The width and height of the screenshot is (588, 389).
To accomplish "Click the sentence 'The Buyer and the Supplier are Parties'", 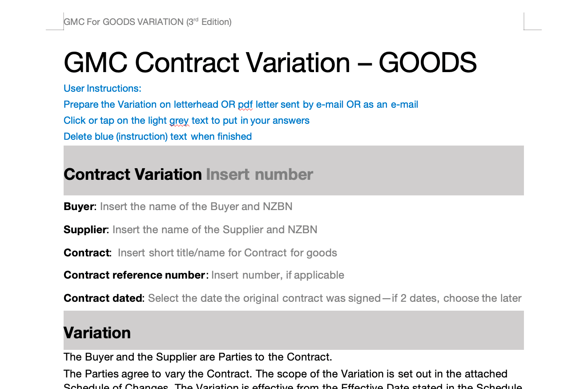I will tap(198, 357).
